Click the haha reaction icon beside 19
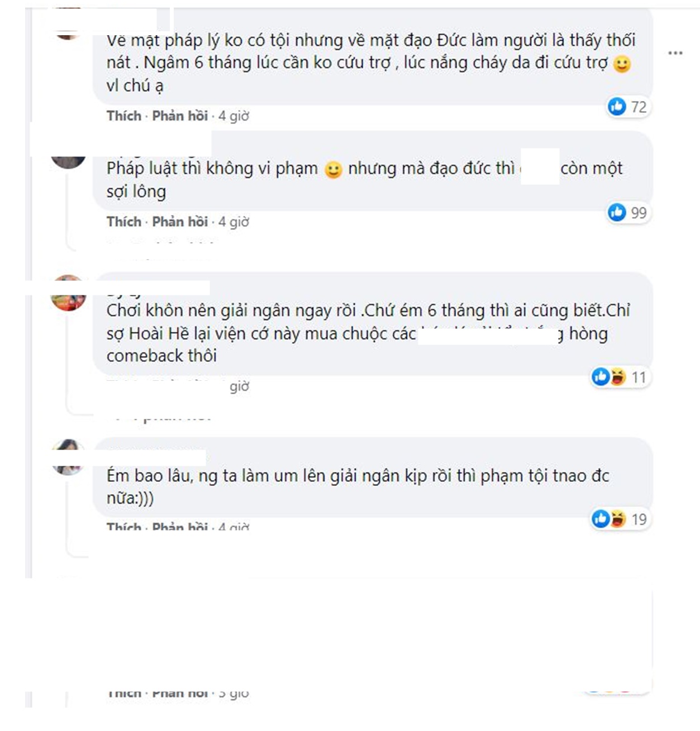Image resolution: width=700 pixels, height=731 pixels. pyautogui.click(x=617, y=519)
